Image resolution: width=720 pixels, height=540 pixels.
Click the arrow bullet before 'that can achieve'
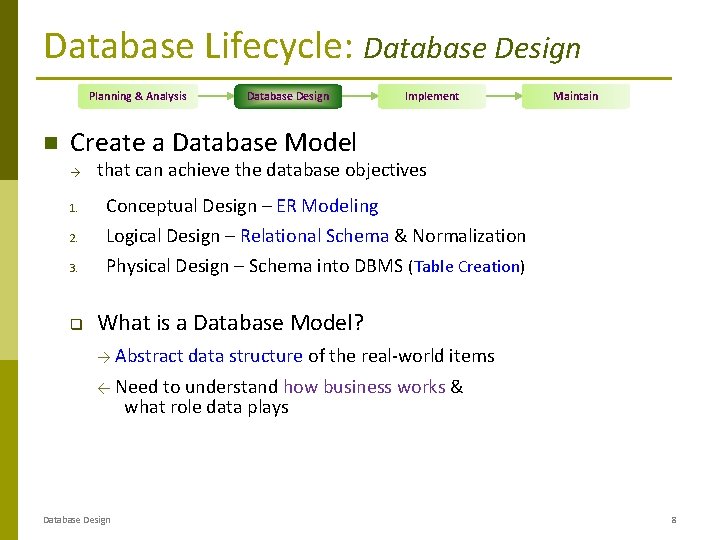(x=75, y=173)
